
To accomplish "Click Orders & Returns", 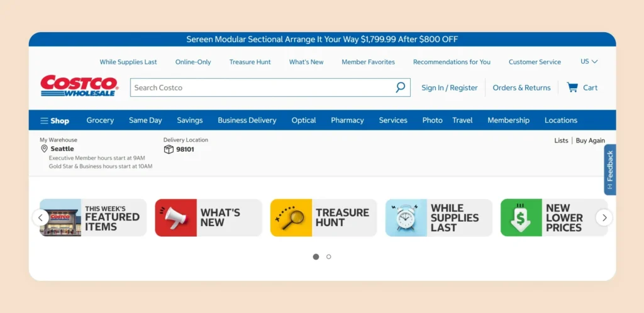I will [521, 88].
